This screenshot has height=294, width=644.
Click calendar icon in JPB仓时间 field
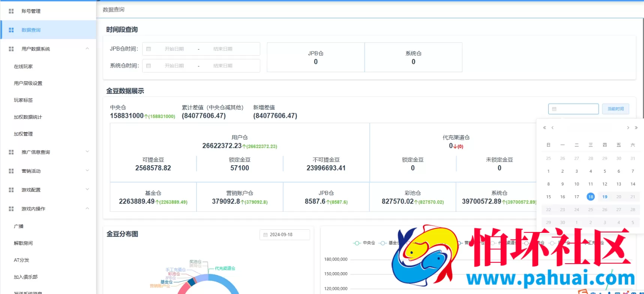pyautogui.click(x=149, y=49)
